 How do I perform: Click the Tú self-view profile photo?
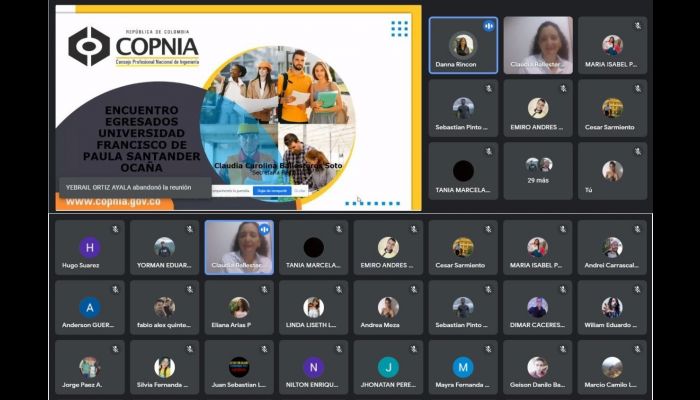click(x=612, y=171)
